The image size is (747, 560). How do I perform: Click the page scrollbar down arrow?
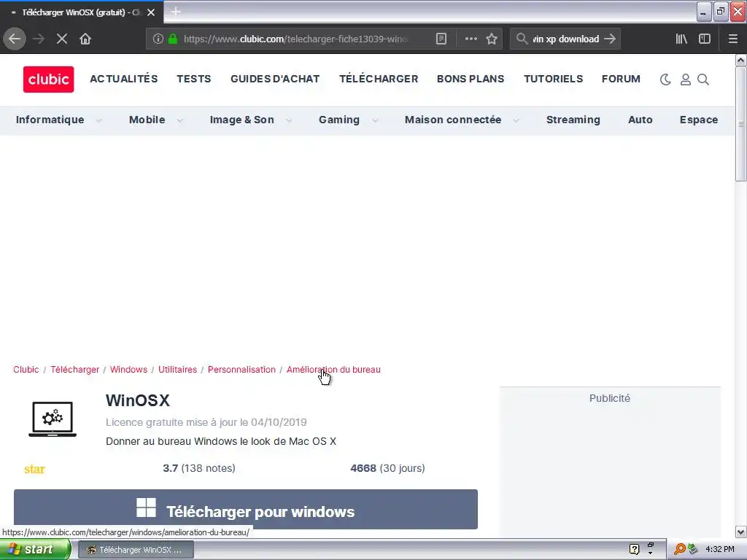click(741, 532)
